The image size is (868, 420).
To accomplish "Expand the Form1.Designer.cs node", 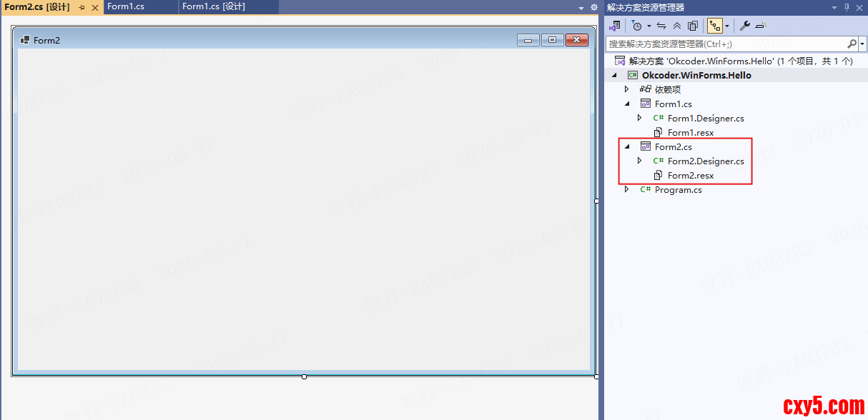I will [640, 118].
